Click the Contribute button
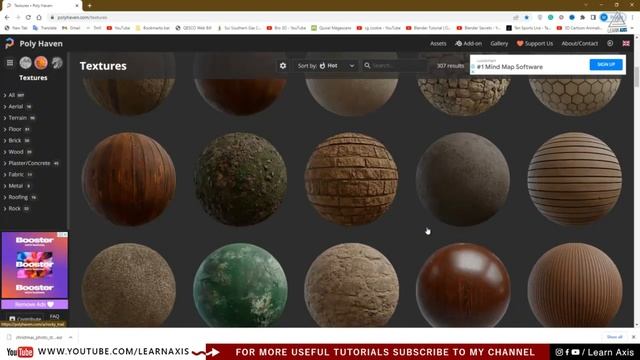 (x=25, y=318)
